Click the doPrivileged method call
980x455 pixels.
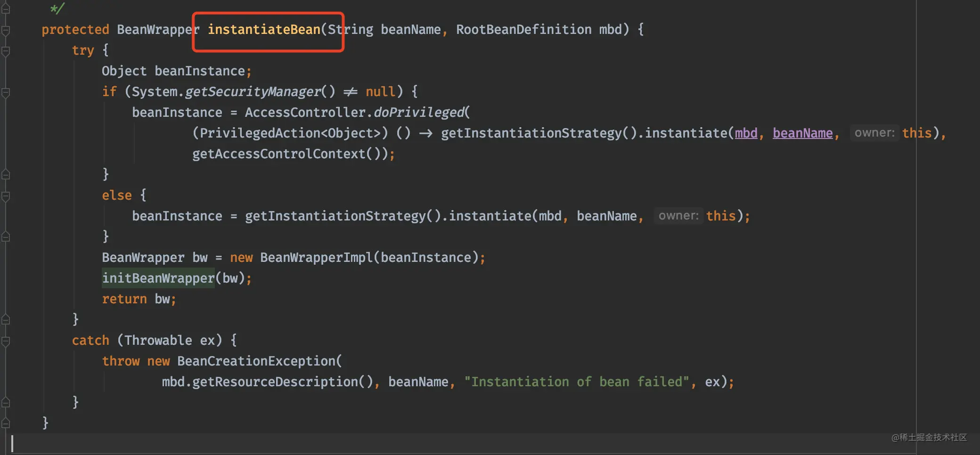[419, 113]
